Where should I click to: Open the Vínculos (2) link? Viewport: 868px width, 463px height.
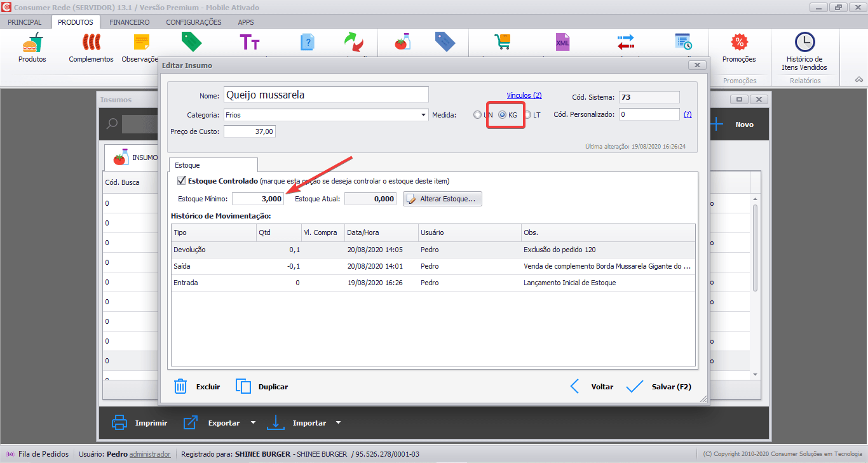(524, 95)
